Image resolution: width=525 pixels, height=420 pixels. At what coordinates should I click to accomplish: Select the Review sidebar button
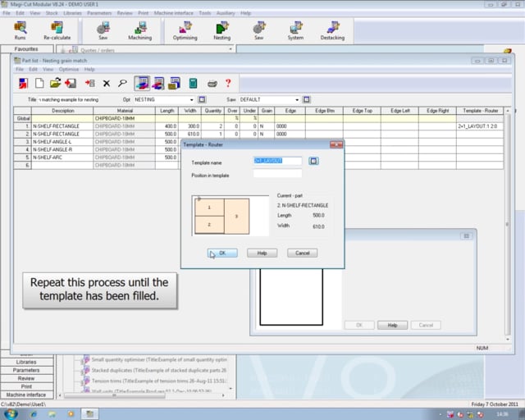26,378
